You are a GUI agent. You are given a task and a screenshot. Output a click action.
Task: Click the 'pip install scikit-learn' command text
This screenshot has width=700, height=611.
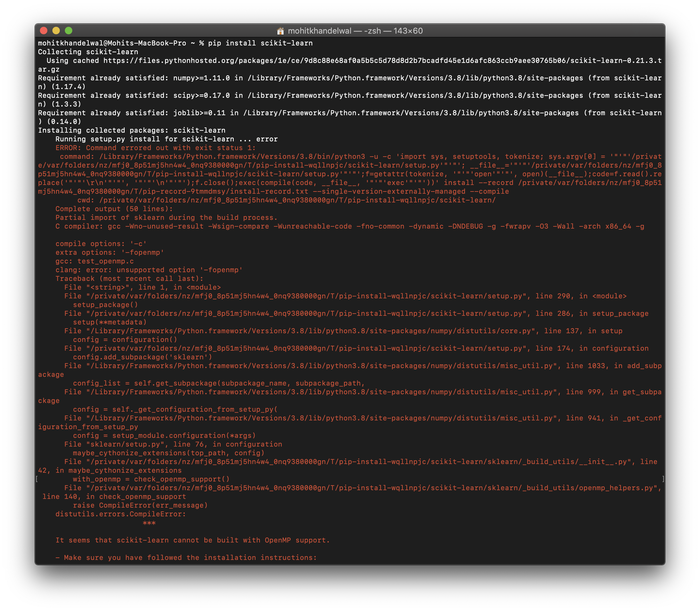pos(261,43)
